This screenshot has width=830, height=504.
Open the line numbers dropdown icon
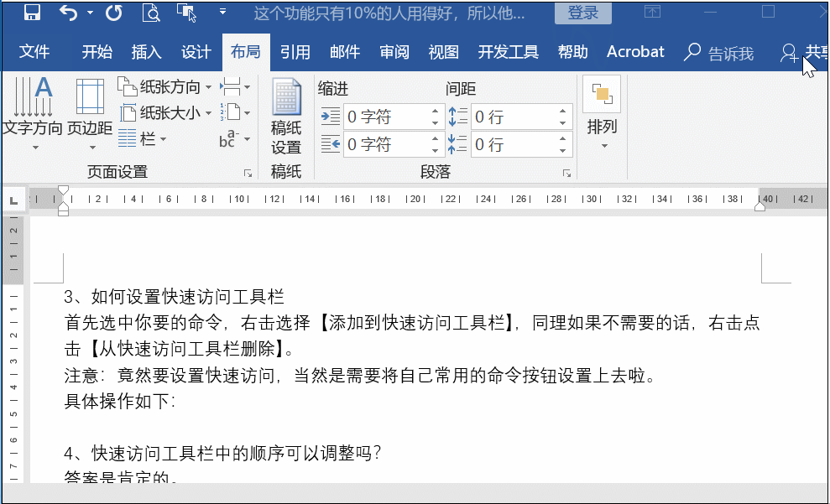click(x=235, y=112)
